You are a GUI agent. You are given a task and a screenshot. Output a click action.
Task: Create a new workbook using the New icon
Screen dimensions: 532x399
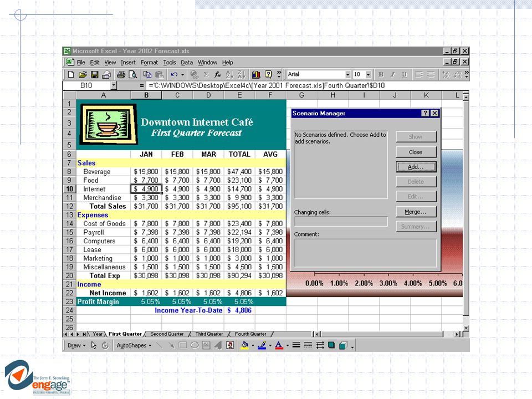point(71,74)
